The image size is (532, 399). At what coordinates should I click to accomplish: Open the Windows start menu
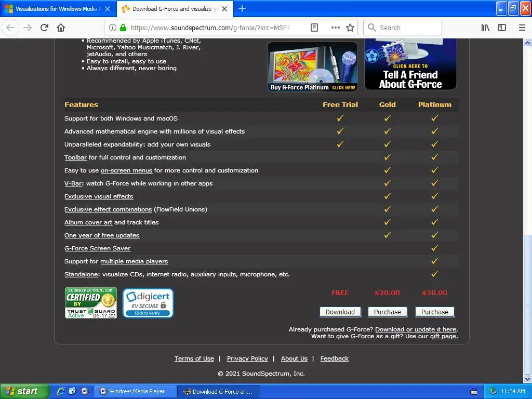point(24,391)
